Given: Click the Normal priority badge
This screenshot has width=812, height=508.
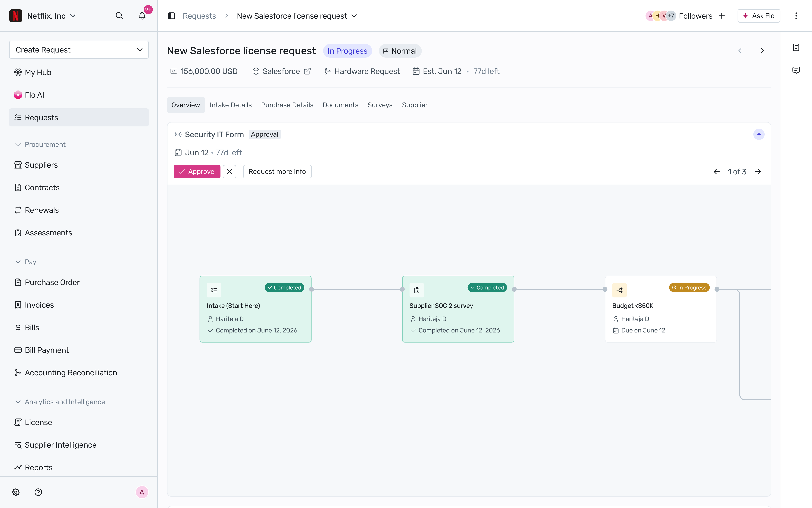Looking at the screenshot, I should (400, 51).
